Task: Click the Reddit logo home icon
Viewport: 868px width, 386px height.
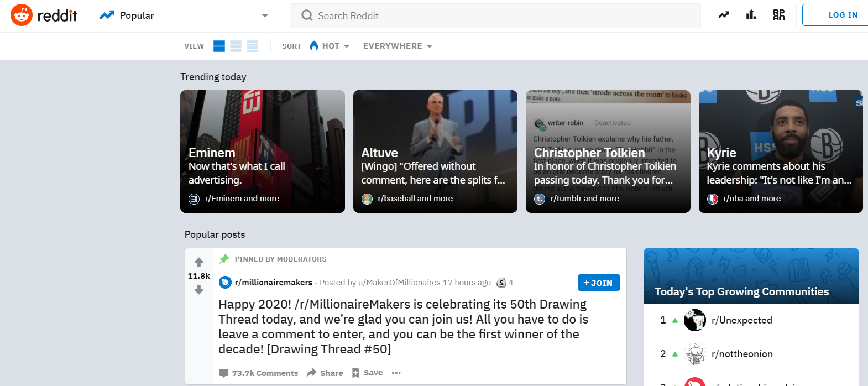Action: point(22,15)
